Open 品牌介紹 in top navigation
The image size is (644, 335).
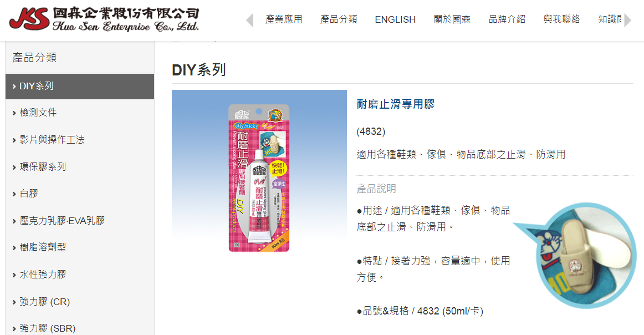[x=507, y=19]
